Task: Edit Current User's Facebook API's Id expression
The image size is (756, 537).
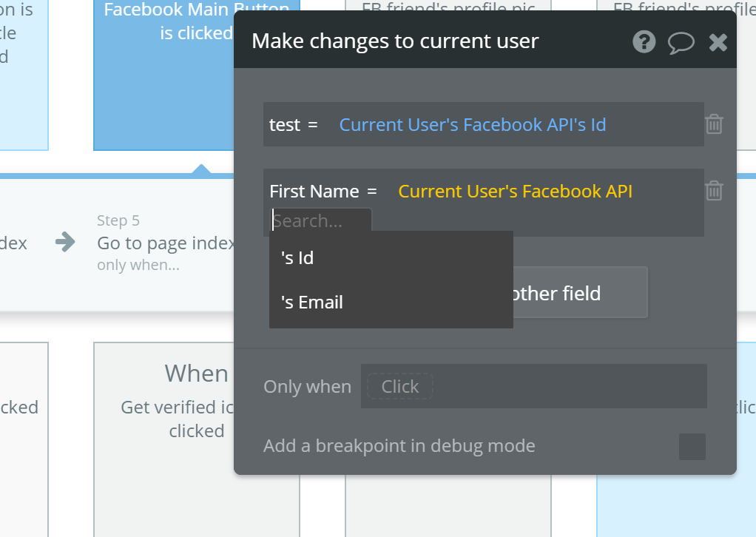Action: 472,124
